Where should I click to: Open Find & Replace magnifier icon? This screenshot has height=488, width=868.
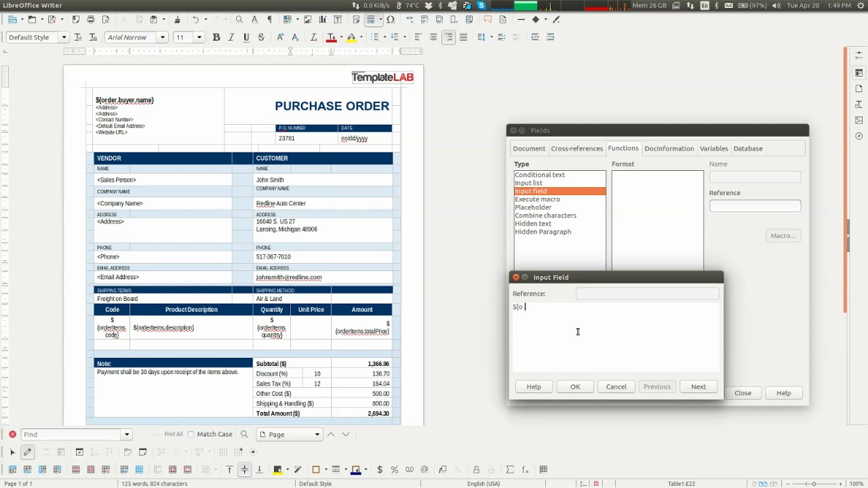(x=239, y=20)
